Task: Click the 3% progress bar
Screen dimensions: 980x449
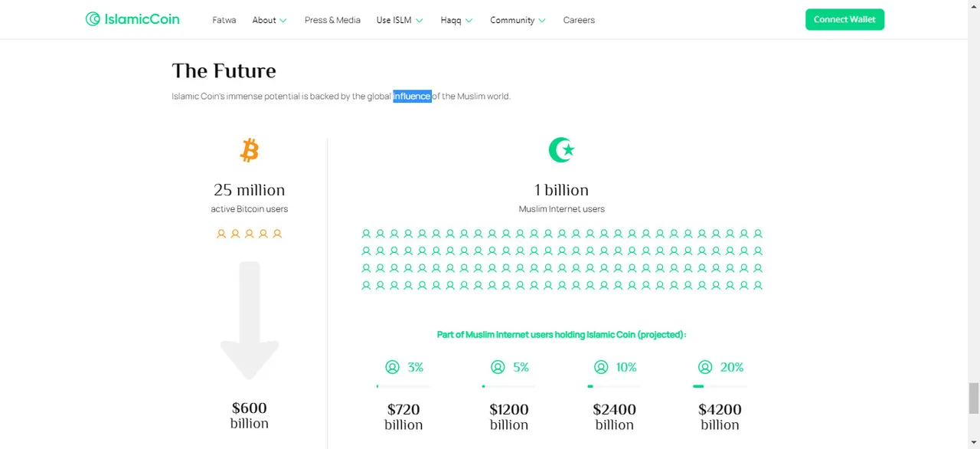Action: (x=403, y=386)
